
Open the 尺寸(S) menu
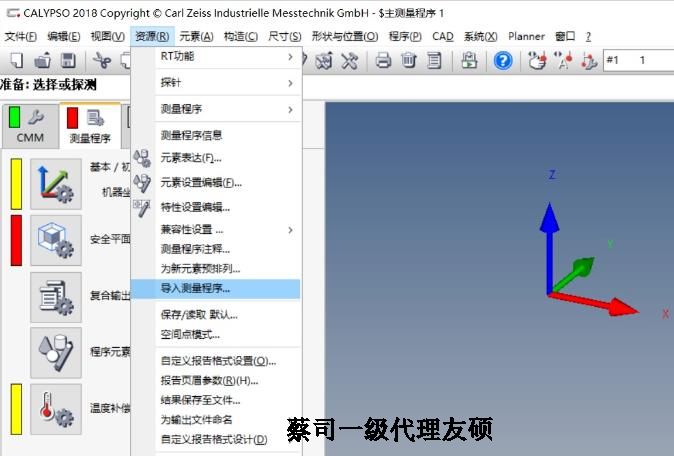[285, 37]
